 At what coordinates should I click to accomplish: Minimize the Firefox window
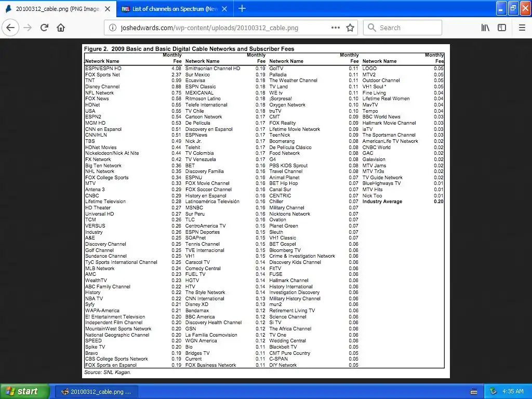tap(501, 8)
